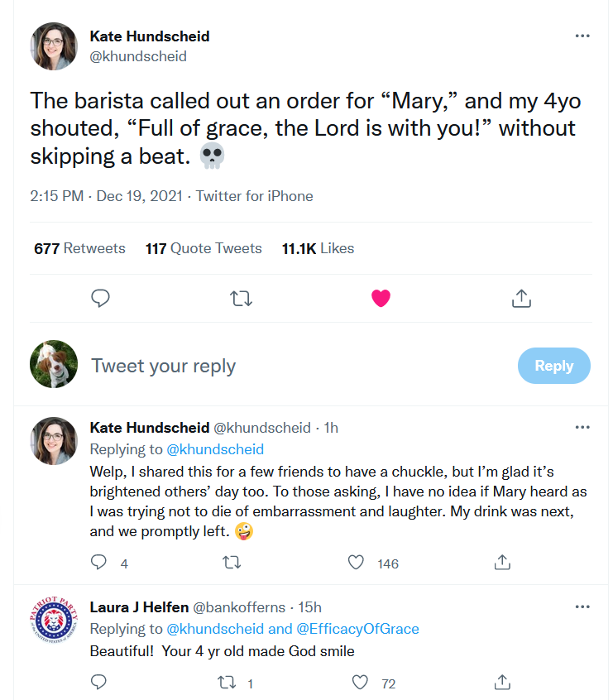Unlike the main tweet with pink heart
Image resolution: width=613 pixels, height=700 pixels.
381,298
